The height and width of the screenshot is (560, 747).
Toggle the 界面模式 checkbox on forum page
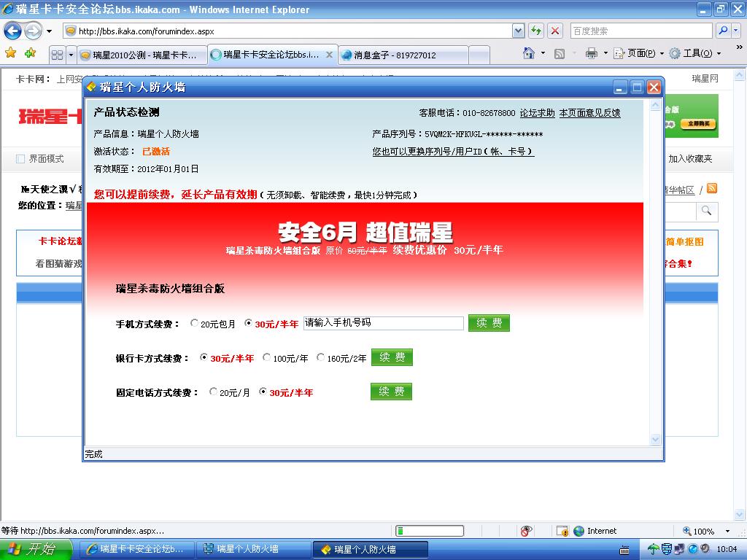(x=20, y=158)
